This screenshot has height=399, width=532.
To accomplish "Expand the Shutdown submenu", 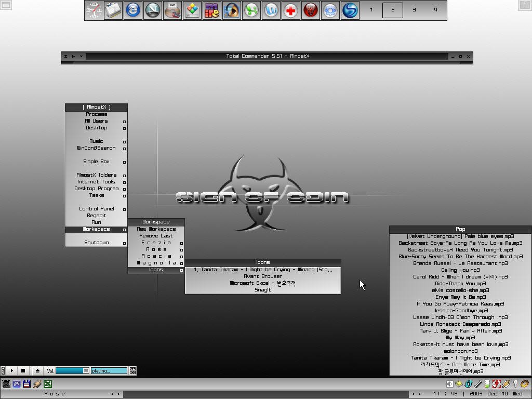I will coord(96,243).
